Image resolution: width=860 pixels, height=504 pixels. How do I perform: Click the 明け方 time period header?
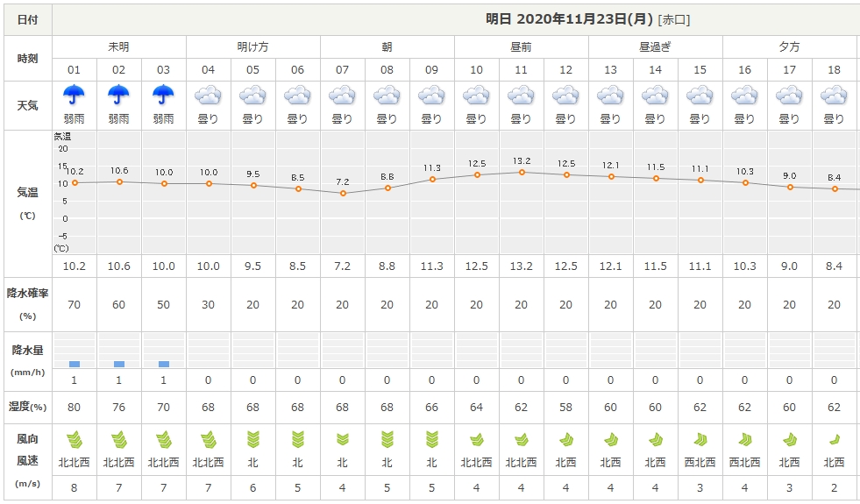[252, 47]
